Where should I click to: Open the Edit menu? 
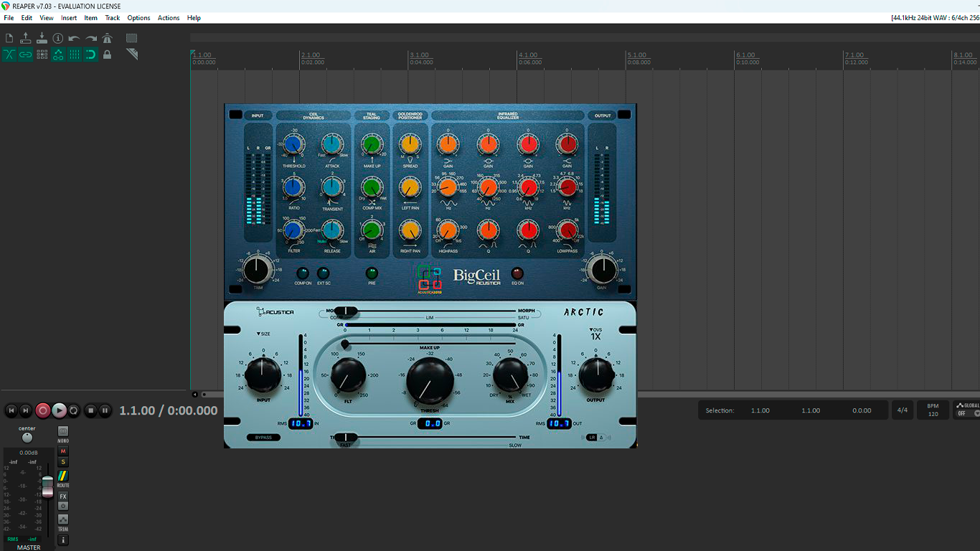click(27, 18)
